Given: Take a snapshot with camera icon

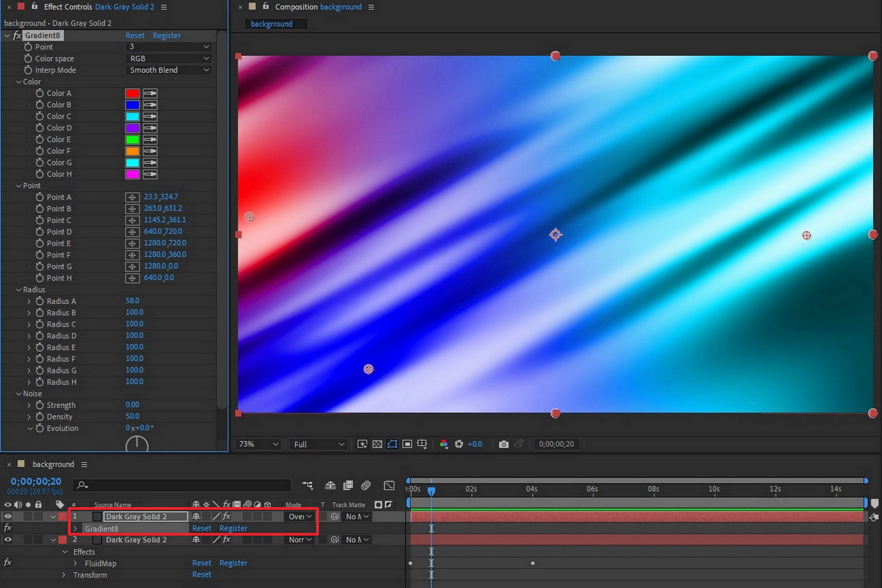Looking at the screenshot, I should 503,444.
